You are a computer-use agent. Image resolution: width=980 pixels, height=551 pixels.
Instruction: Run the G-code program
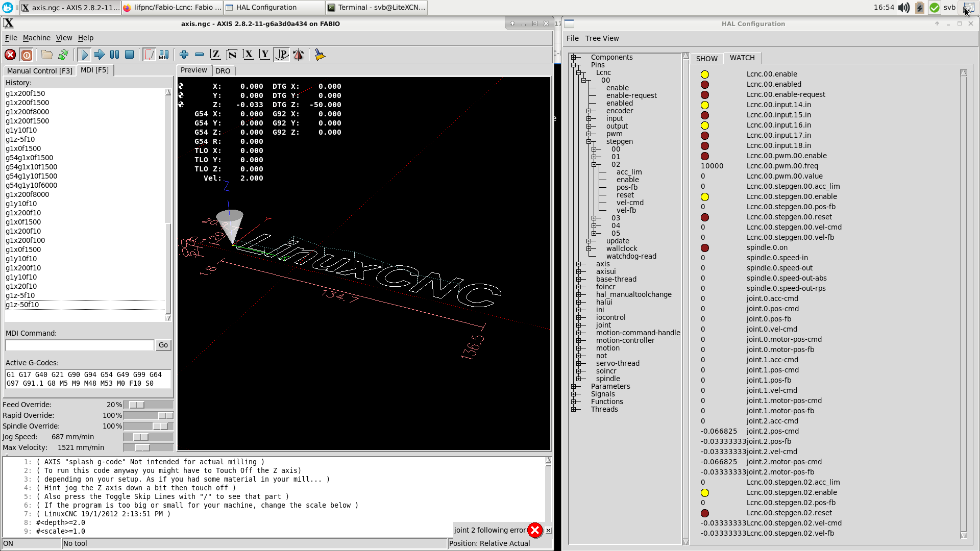pyautogui.click(x=84, y=55)
